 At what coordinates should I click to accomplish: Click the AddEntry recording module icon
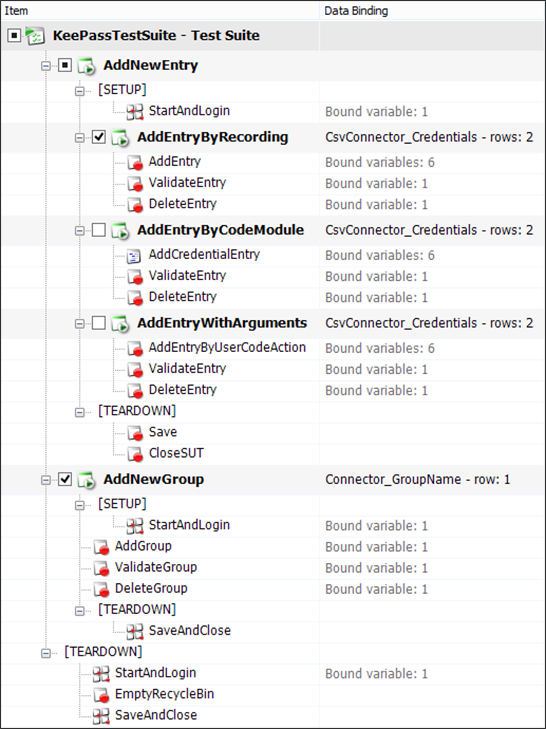coord(134,162)
